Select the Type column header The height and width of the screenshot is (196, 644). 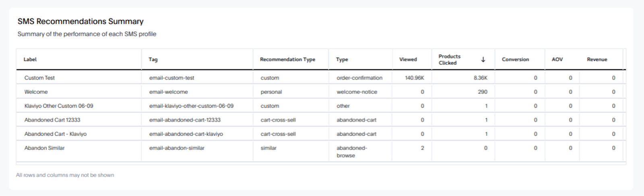(342, 60)
